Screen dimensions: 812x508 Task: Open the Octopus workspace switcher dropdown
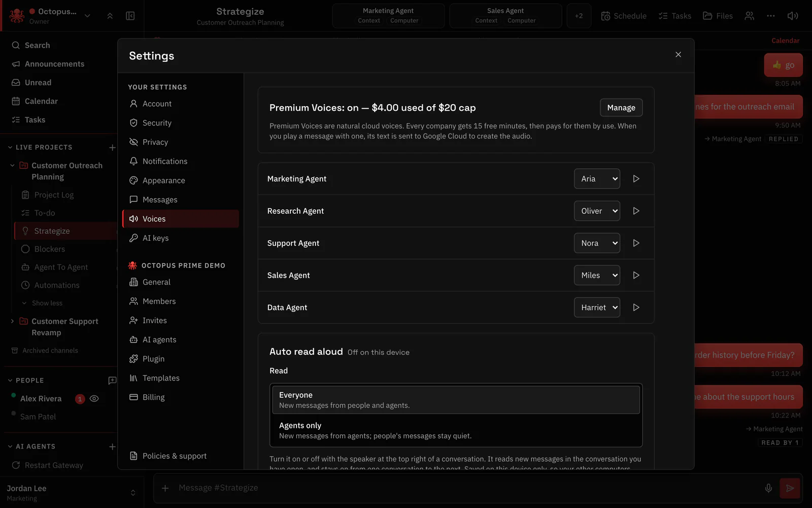(x=87, y=16)
